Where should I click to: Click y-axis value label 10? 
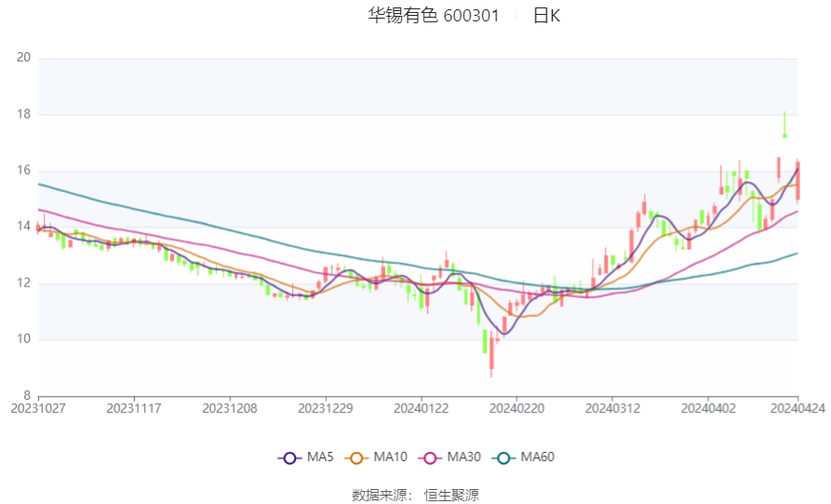(x=24, y=338)
